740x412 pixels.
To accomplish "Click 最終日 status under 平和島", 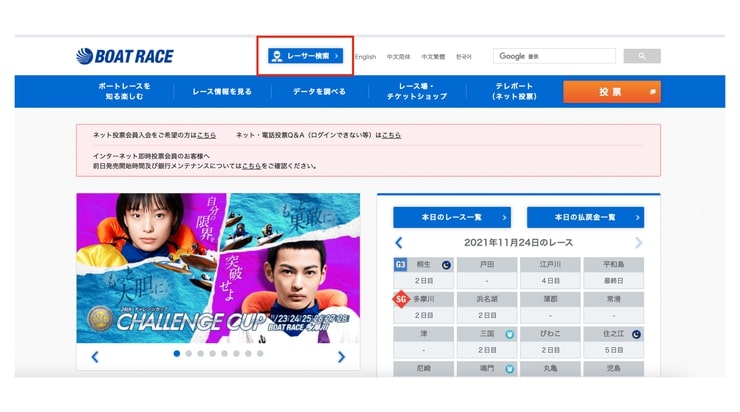I will [x=614, y=281].
